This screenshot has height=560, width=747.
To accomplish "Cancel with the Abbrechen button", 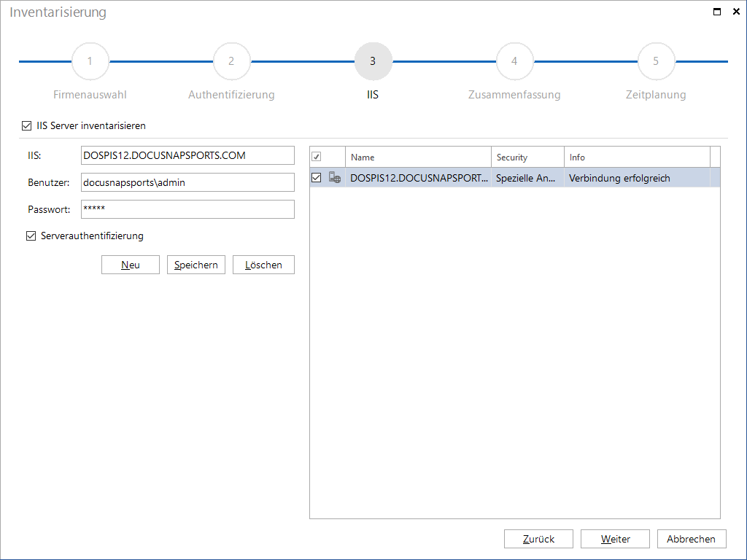I will click(692, 539).
